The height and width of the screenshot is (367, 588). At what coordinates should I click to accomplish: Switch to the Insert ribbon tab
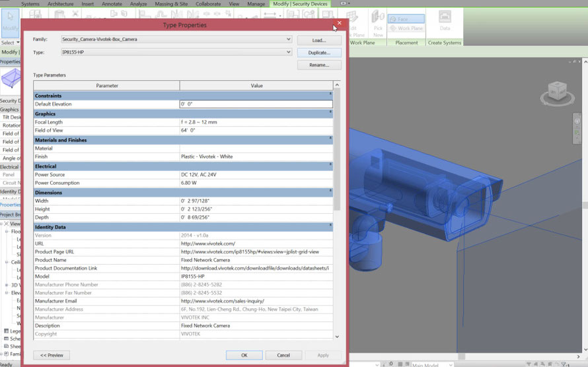point(88,4)
